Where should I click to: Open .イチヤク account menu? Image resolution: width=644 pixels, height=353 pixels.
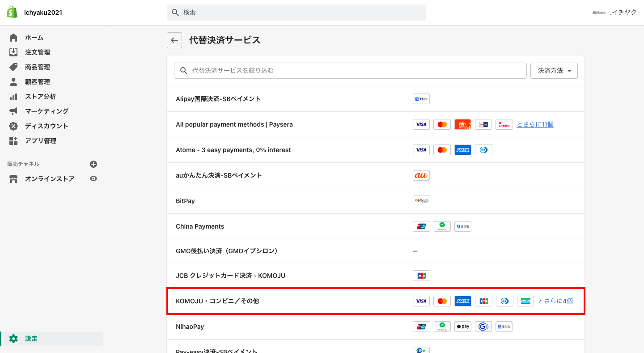[614, 13]
